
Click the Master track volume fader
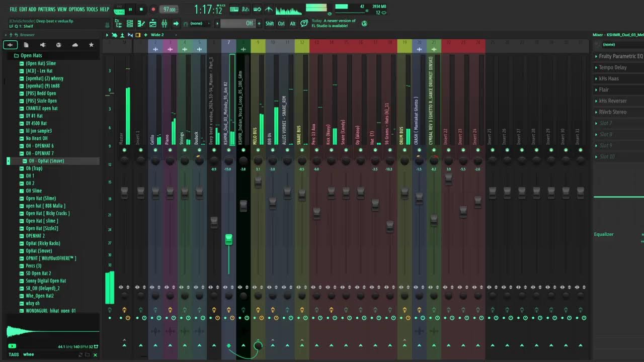124,193
